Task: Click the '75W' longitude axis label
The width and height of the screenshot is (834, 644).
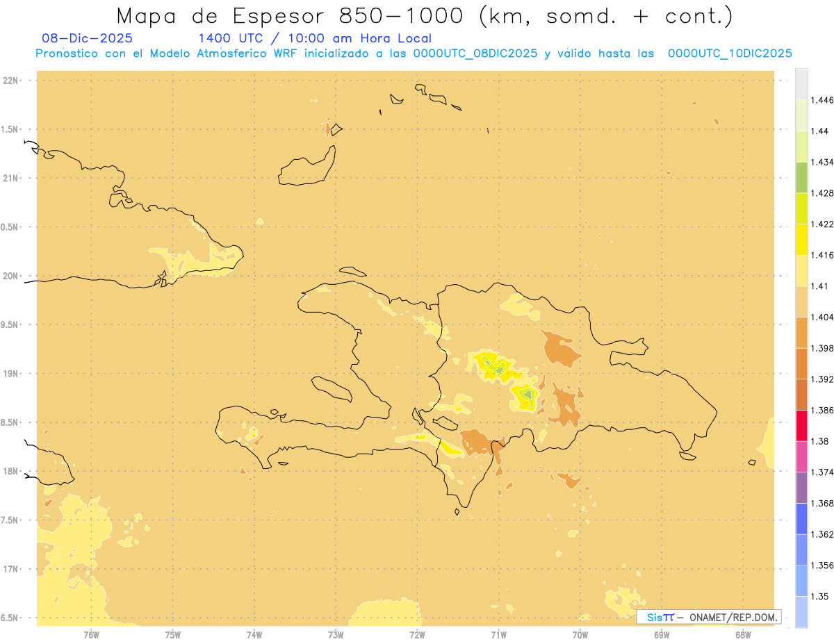Action: [x=173, y=635]
